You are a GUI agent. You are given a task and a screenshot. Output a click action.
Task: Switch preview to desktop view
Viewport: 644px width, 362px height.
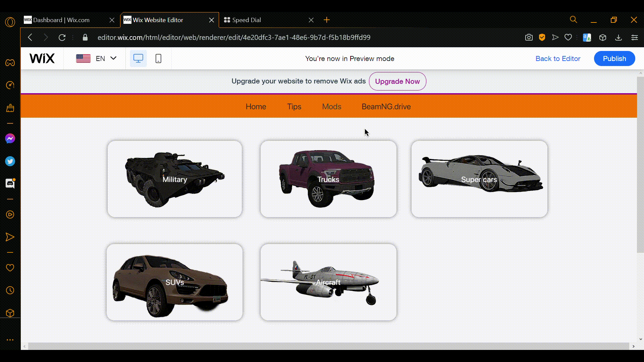point(138,58)
